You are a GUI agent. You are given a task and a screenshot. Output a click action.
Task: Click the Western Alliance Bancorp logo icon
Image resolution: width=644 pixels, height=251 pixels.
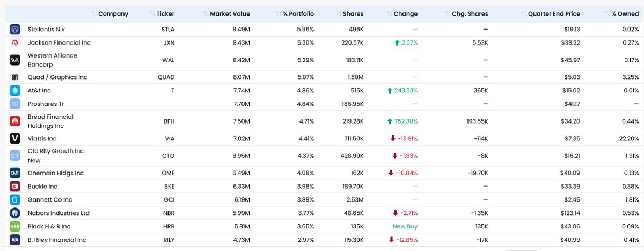(15, 60)
